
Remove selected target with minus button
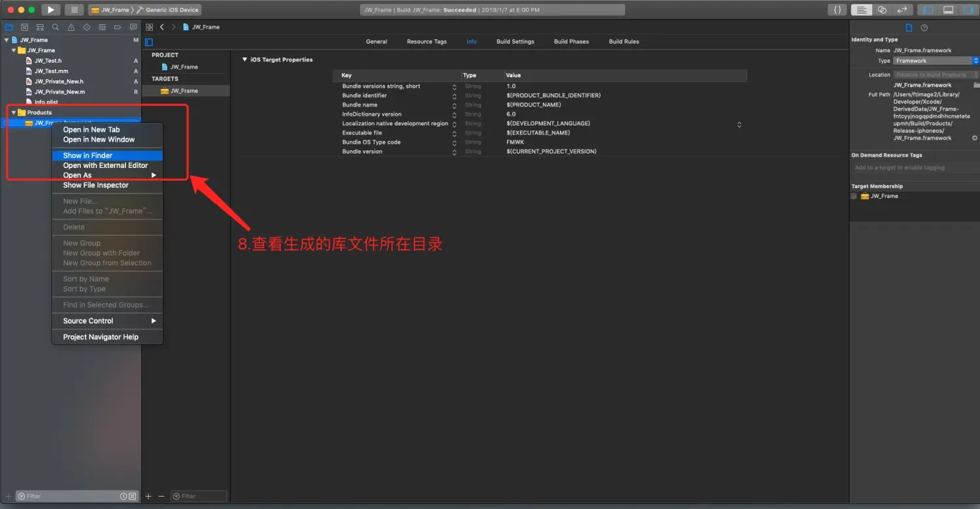161,496
